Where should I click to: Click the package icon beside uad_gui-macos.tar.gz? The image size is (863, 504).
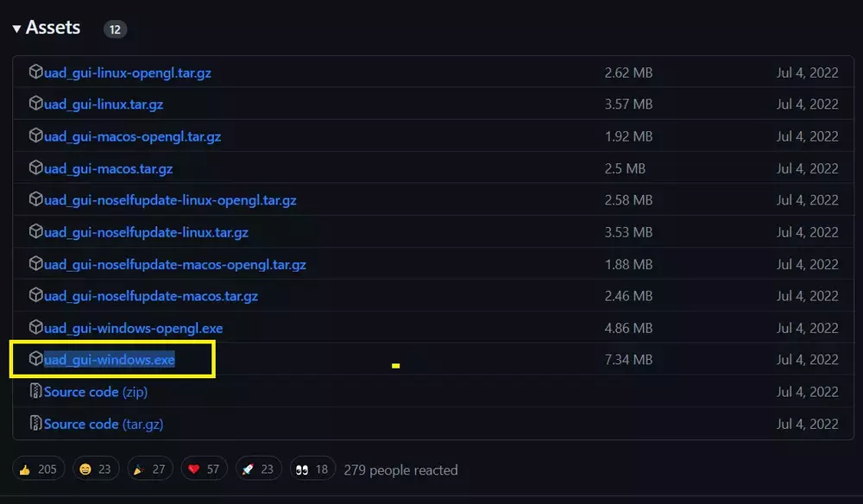pyautogui.click(x=35, y=167)
